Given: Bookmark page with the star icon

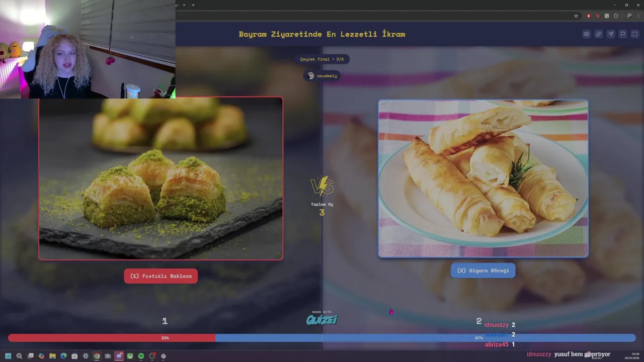Looking at the screenshot, I should click(x=576, y=16).
